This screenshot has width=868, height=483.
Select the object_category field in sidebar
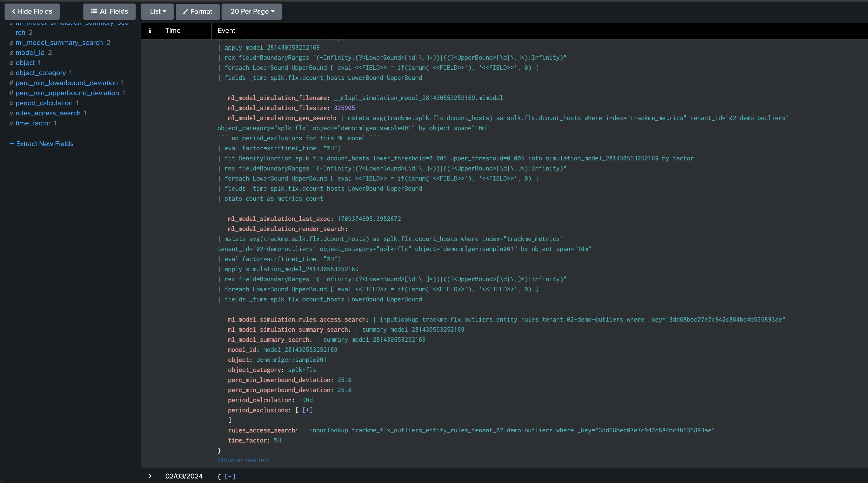(41, 73)
